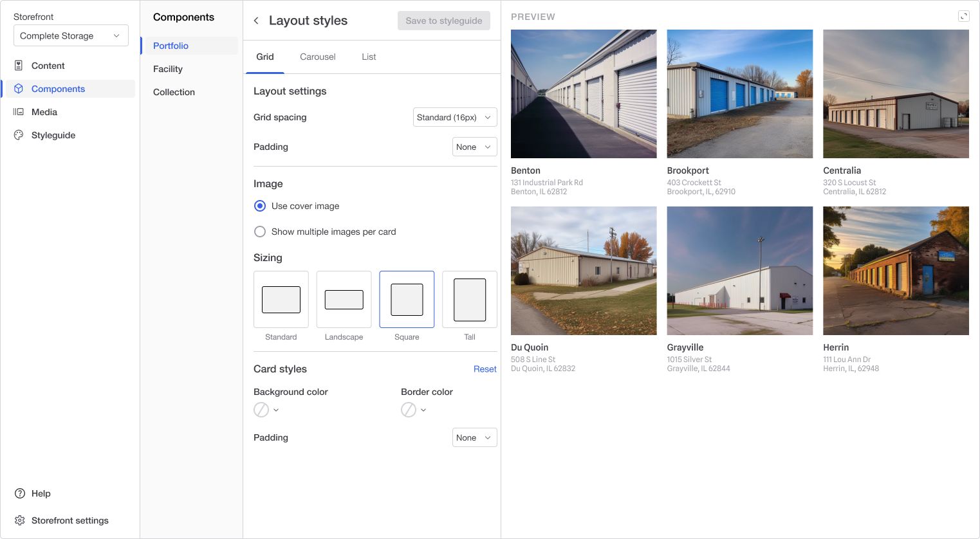Reset the Card styles
This screenshot has height=539, width=980.
[x=485, y=369]
